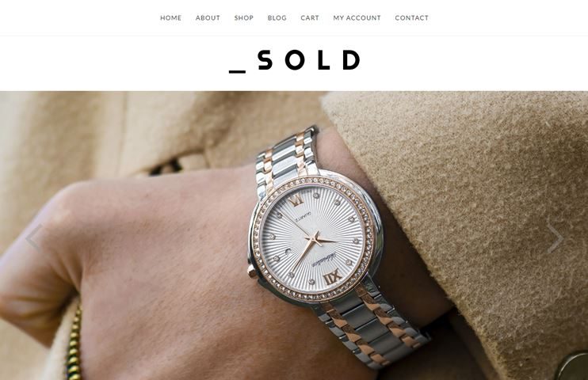Open MY ACCOUNT in navigation
Viewport: 588px width, 380px height.
[x=357, y=18]
